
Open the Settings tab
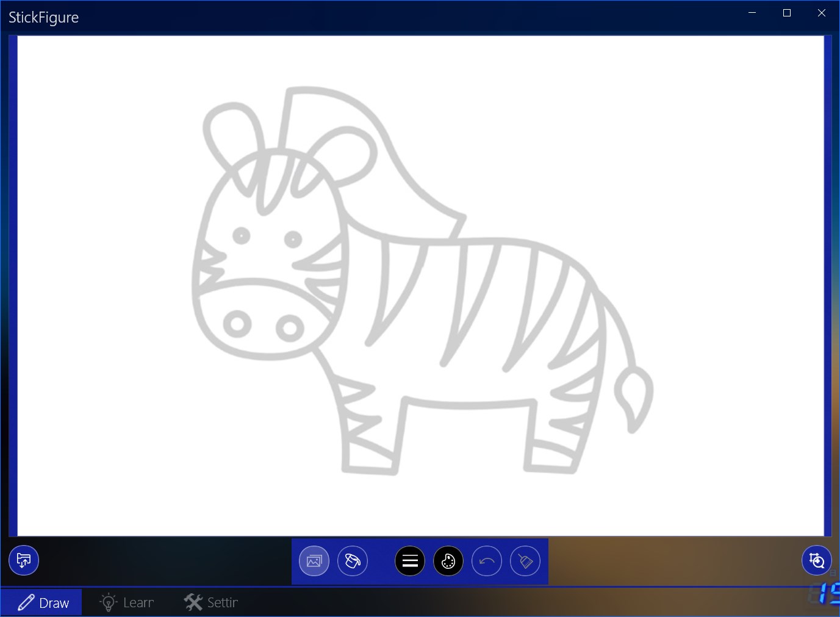(211, 602)
